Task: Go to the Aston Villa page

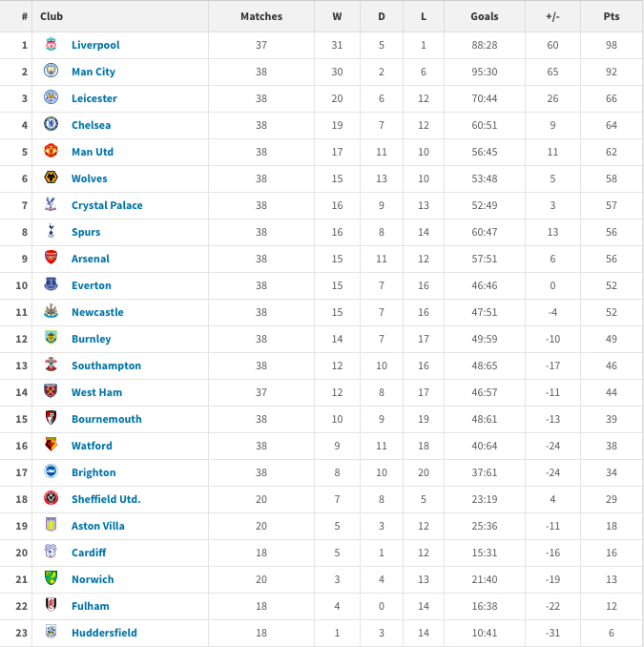Action: tap(98, 526)
